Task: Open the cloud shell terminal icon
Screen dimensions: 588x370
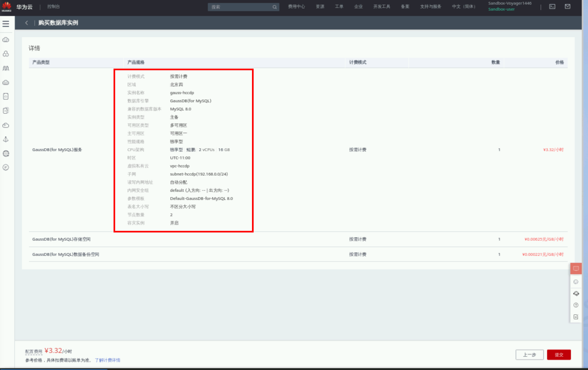Action: point(552,7)
